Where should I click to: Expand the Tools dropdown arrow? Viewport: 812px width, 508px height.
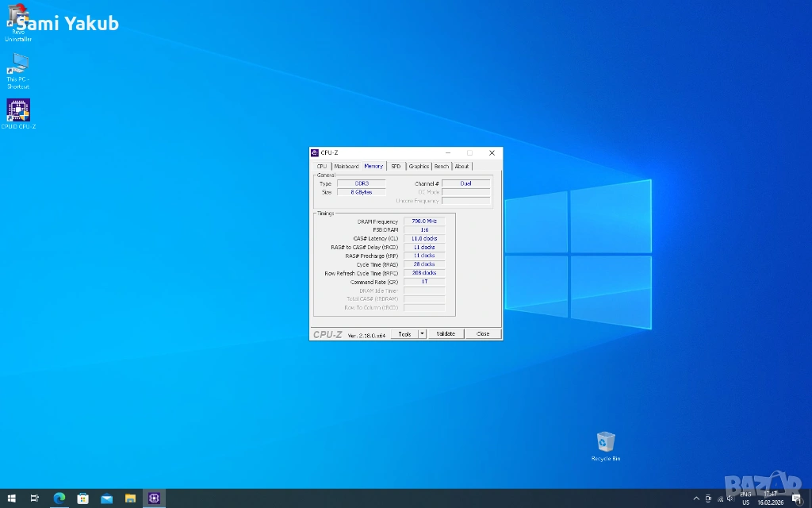(422, 334)
